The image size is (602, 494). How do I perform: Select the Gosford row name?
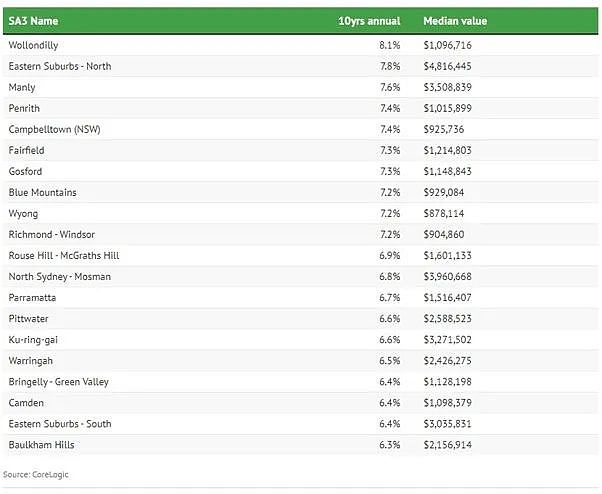coord(25,172)
